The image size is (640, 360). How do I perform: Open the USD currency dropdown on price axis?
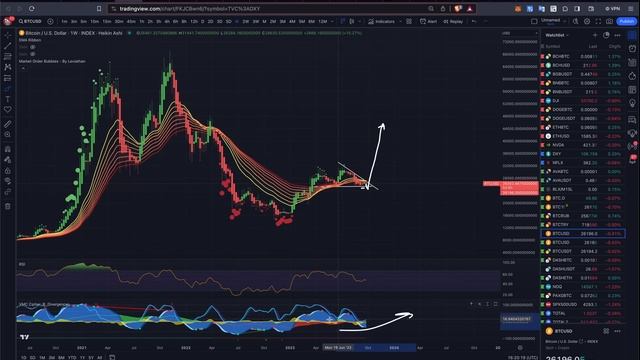[x=519, y=33]
